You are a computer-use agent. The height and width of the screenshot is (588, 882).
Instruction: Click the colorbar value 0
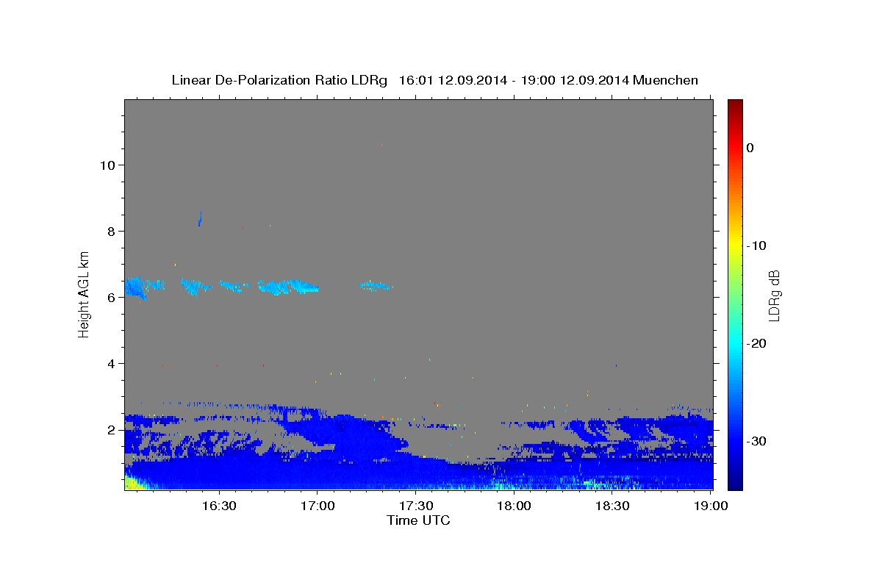click(x=750, y=148)
